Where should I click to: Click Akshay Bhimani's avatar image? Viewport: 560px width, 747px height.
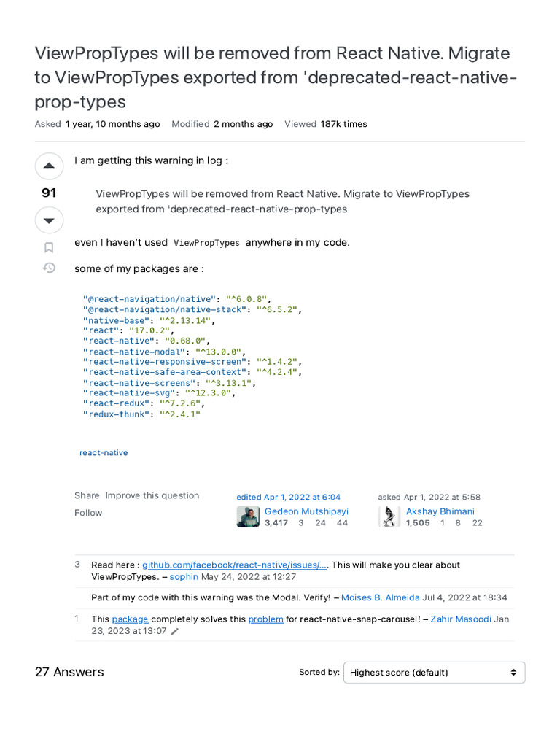point(389,516)
